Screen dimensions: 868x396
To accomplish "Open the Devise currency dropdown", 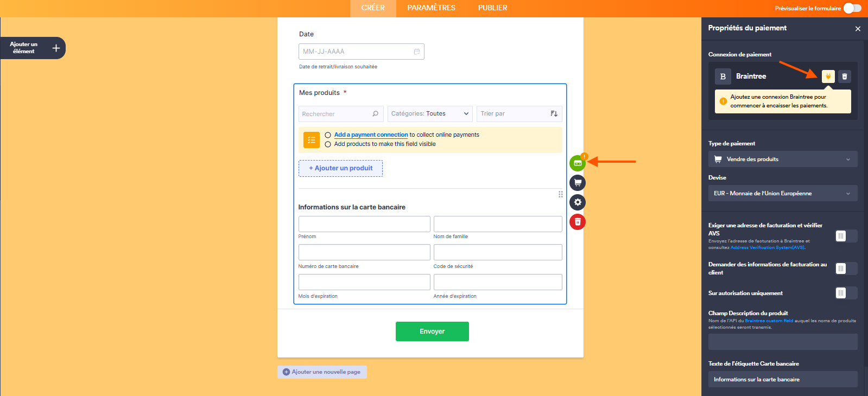I will click(x=782, y=193).
